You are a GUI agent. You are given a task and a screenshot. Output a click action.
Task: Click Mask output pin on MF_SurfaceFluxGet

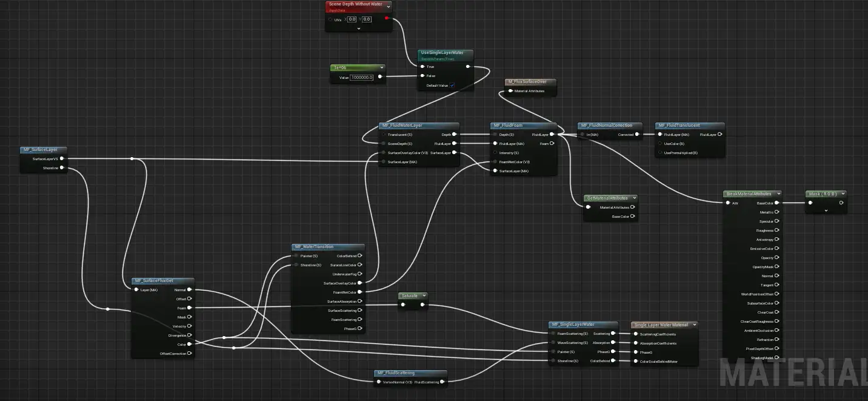click(x=189, y=317)
